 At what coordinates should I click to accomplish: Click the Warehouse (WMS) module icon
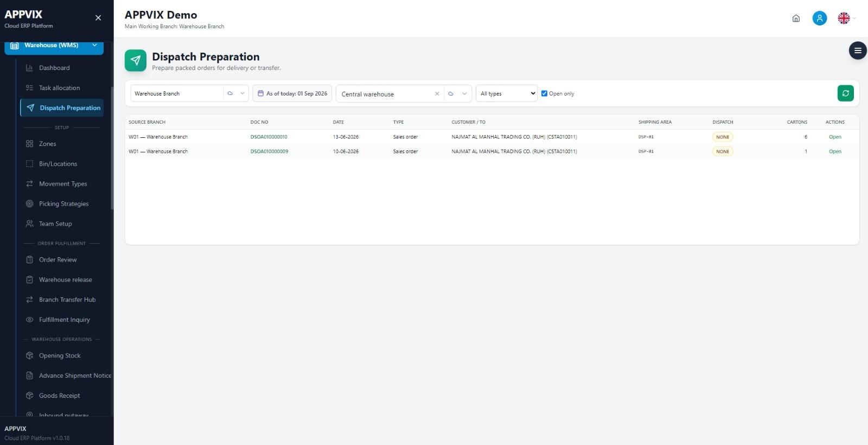click(15, 46)
